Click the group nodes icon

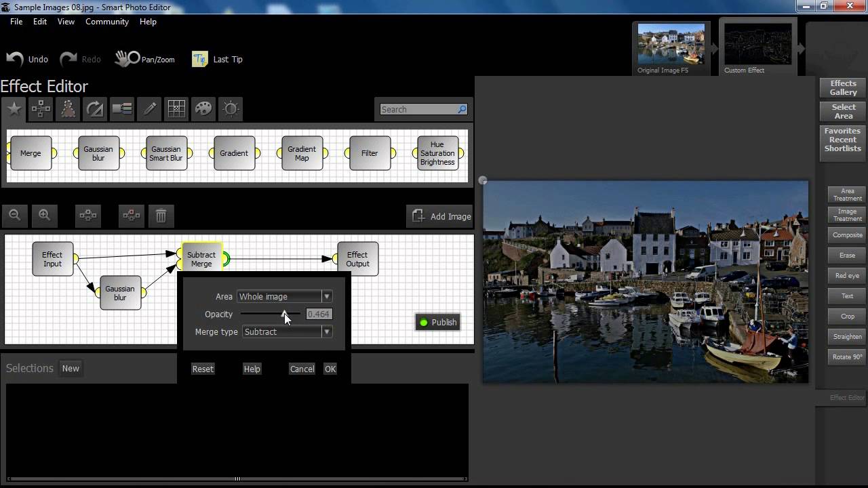tap(88, 216)
